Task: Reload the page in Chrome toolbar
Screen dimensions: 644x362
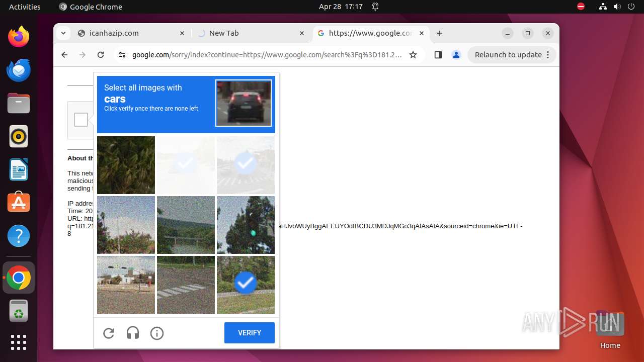Action: (101, 55)
